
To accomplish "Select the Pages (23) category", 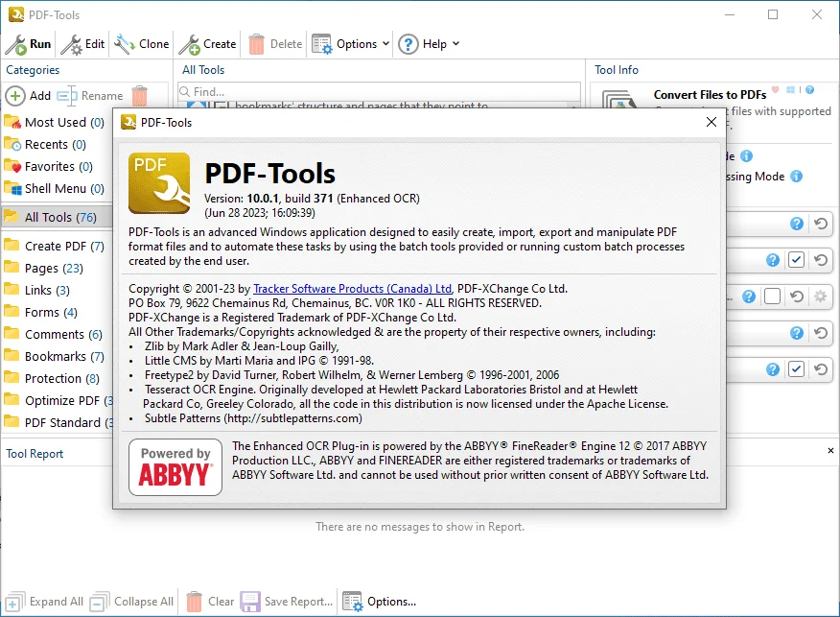I will 44,268.
